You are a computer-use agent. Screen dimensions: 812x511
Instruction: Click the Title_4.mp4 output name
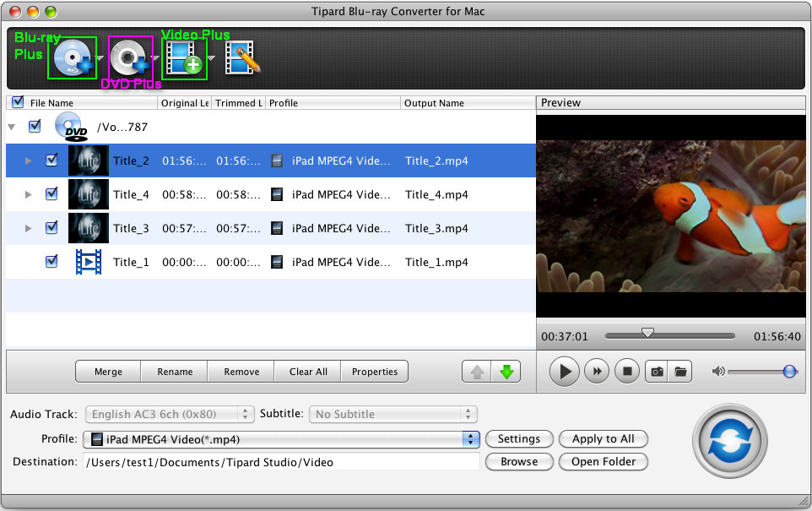(x=436, y=194)
